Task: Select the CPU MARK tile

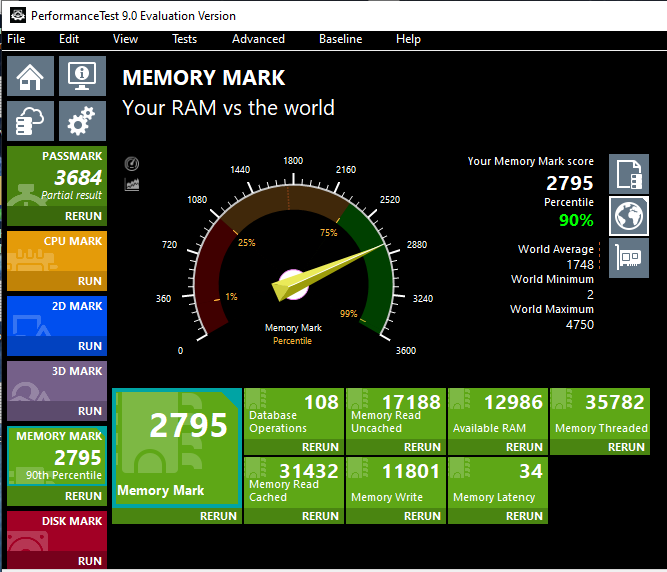Action: [57, 251]
